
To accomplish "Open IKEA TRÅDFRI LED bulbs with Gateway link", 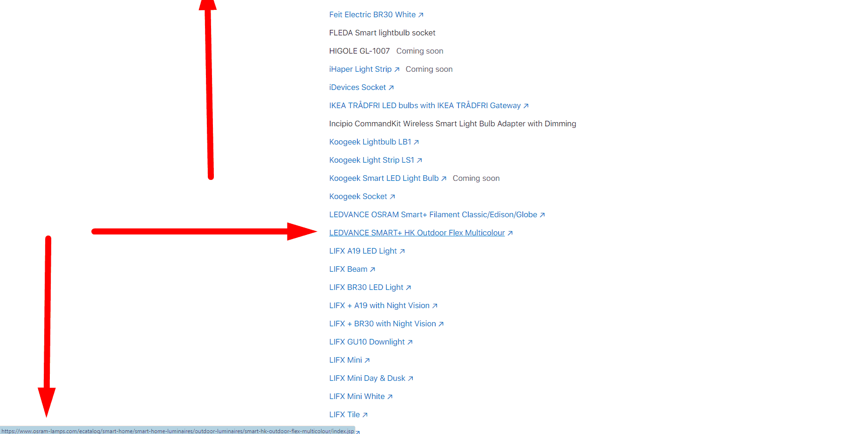I will (425, 105).
